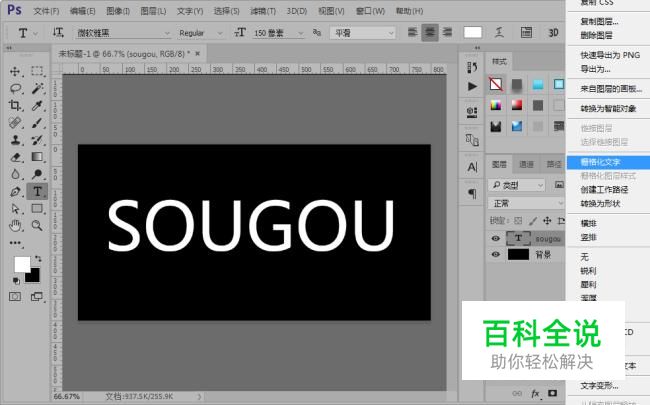Open the 滤镜(T) menu
The image size is (650, 405).
263,11
